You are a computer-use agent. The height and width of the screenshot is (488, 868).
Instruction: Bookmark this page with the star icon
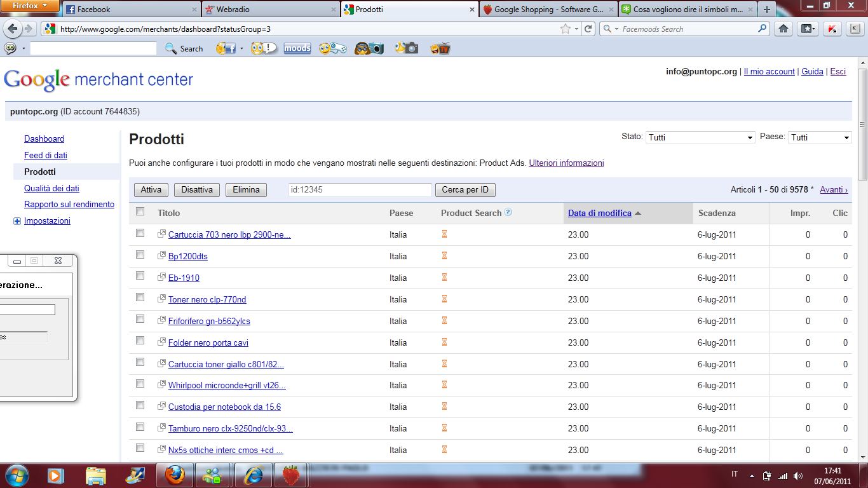coord(565,29)
